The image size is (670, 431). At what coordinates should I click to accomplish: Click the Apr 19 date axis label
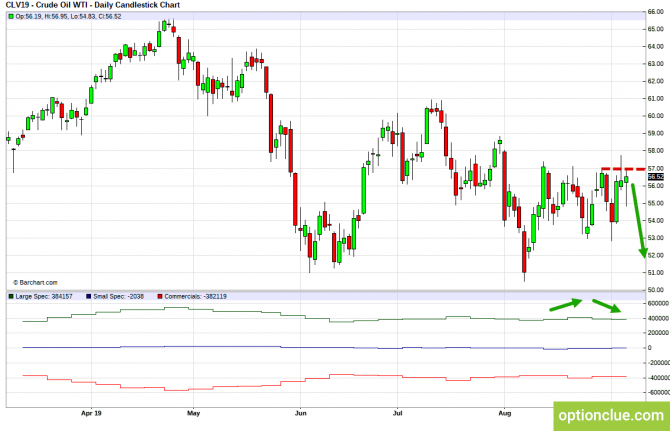(x=91, y=413)
